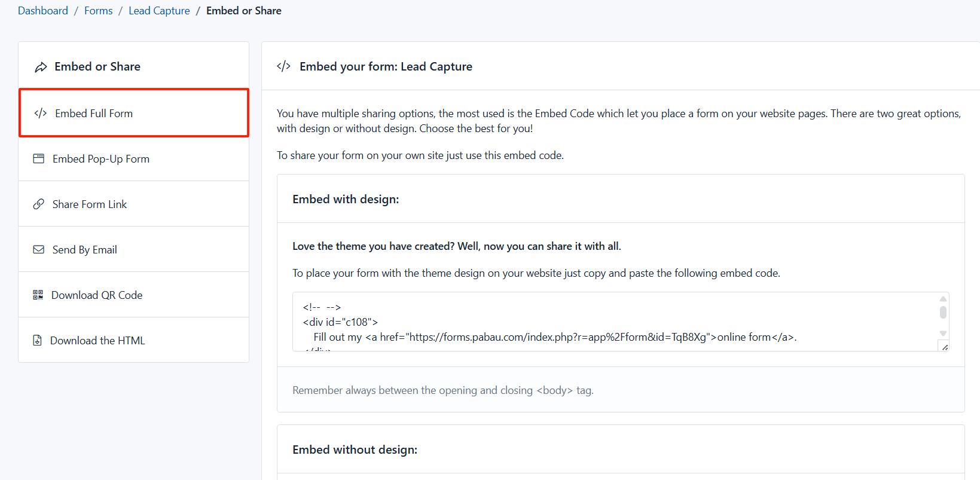Open Share Form Link option
980x480 pixels.
pyautogui.click(x=134, y=204)
